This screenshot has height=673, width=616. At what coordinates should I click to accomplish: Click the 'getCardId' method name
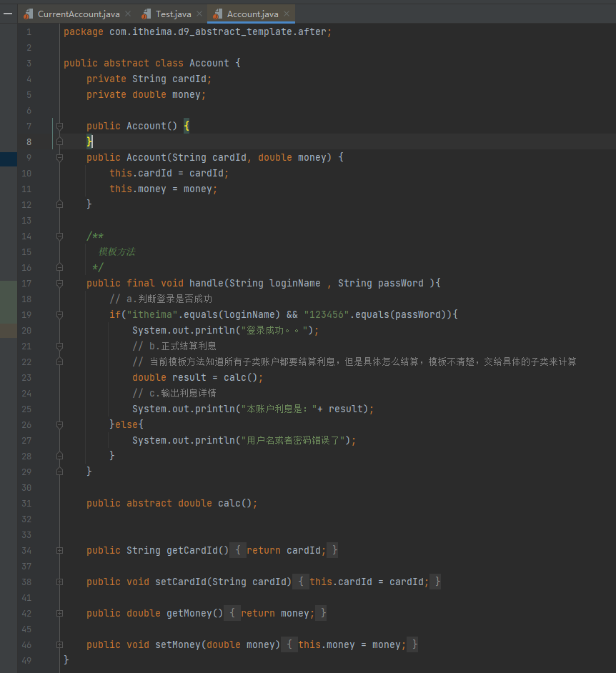(192, 550)
